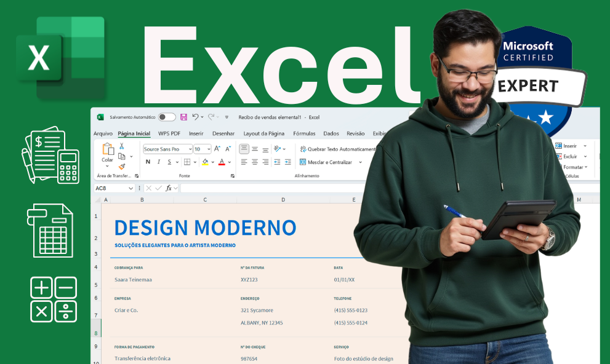
Task: Click the Increase Indent icon
Action: [x=288, y=162]
